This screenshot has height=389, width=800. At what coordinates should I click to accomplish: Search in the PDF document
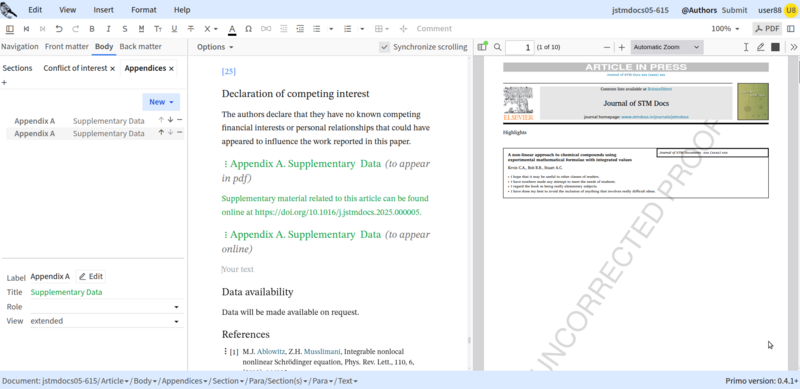tap(497, 47)
